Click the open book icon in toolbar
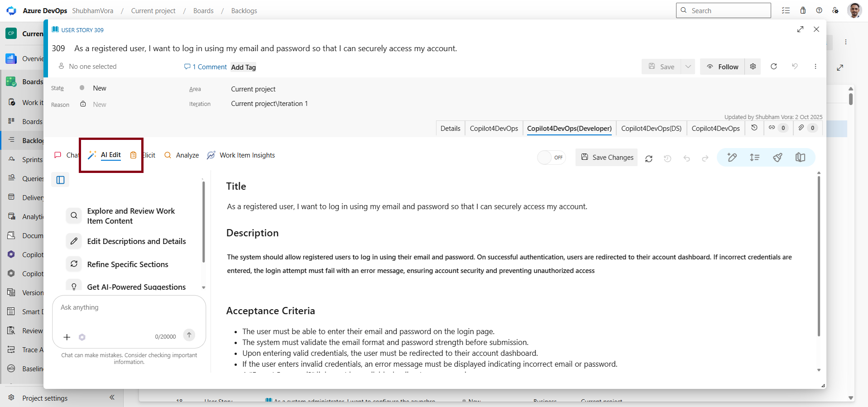The width and height of the screenshot is (868, 407). pos(800,158)
